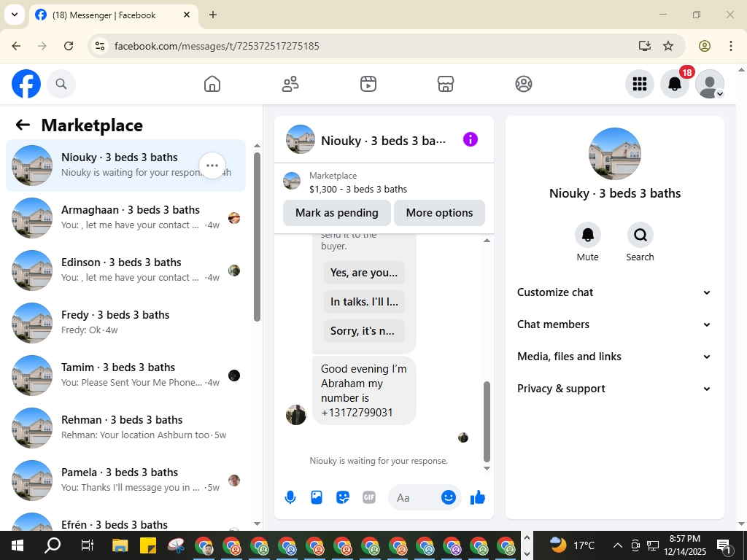
Task: Open the nine-dot Menu grid icon
Action: pos(639,84)
